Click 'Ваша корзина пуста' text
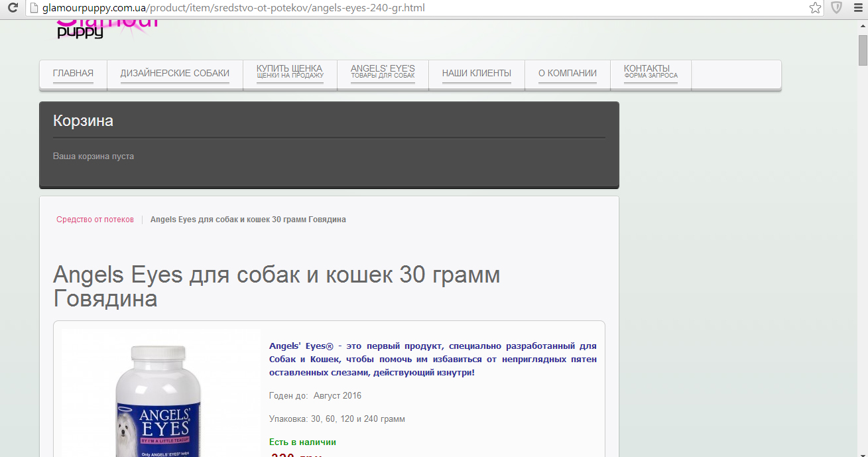 pyautogui.click(x=93, y=157)
